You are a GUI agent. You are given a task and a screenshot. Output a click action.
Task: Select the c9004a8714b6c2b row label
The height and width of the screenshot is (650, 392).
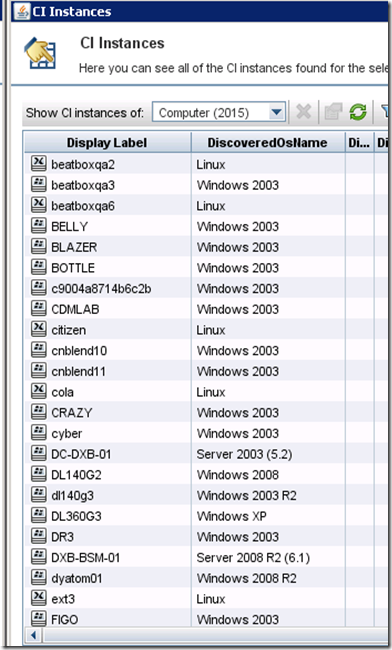pyautogui.click(x=101, y=289)
